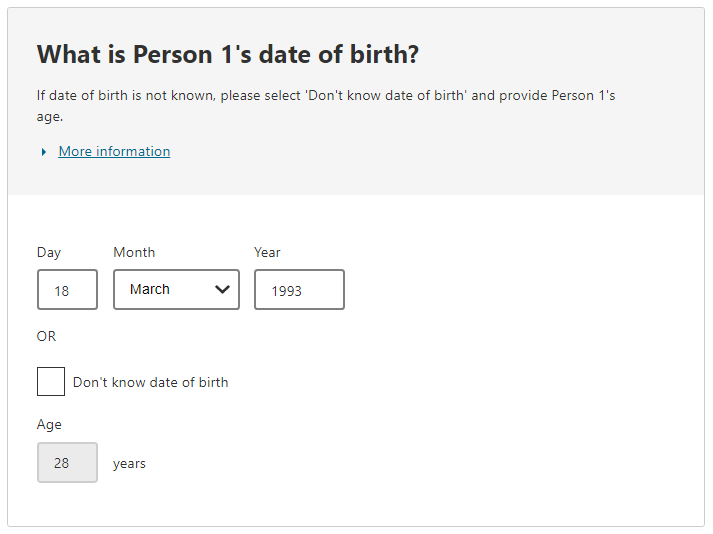The width and height of the screenshot is (713, 534).
Task: Click the number 1993 in the Year box
Action: [287, 291]
